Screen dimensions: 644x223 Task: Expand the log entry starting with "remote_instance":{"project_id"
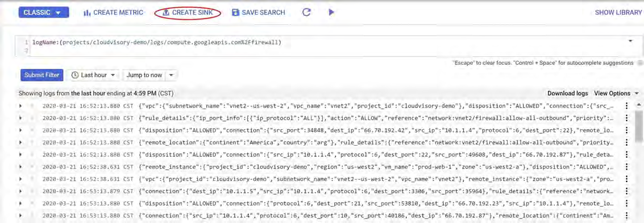[20, 167]
